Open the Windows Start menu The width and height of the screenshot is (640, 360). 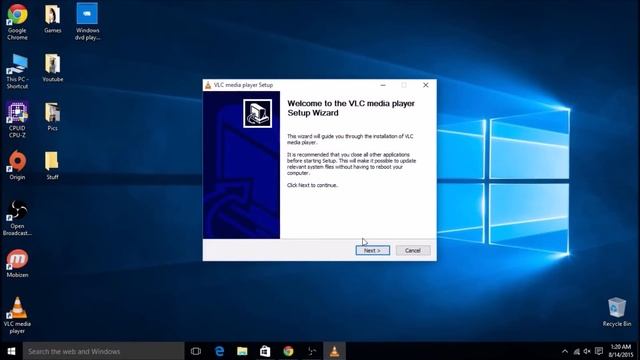(11, 351)
